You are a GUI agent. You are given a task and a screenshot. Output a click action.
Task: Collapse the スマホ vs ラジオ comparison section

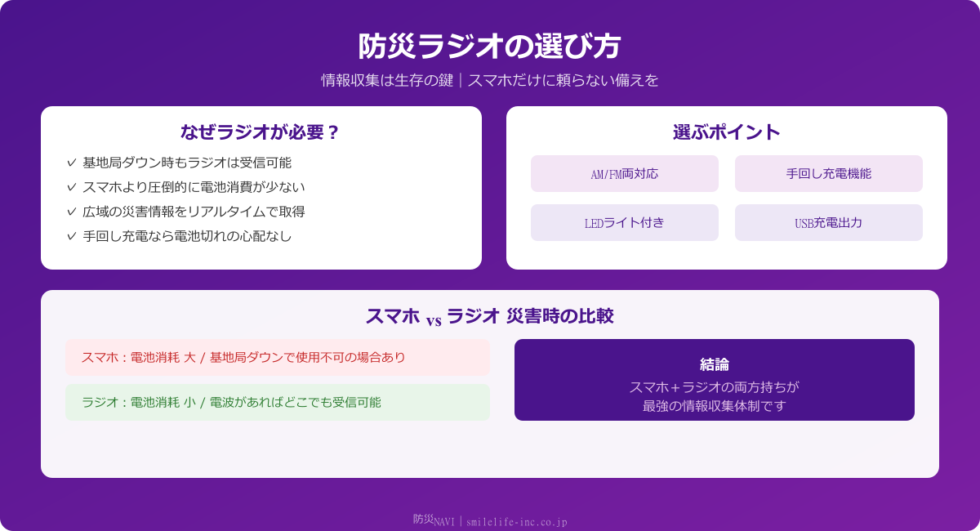[490, 315]
